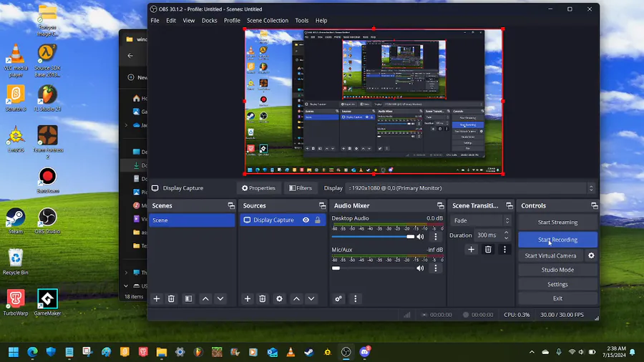Image resolution: width=644 pixels, height=362 pixels.
Task: Open Settings from Controls panel
Action: [557, 285]
